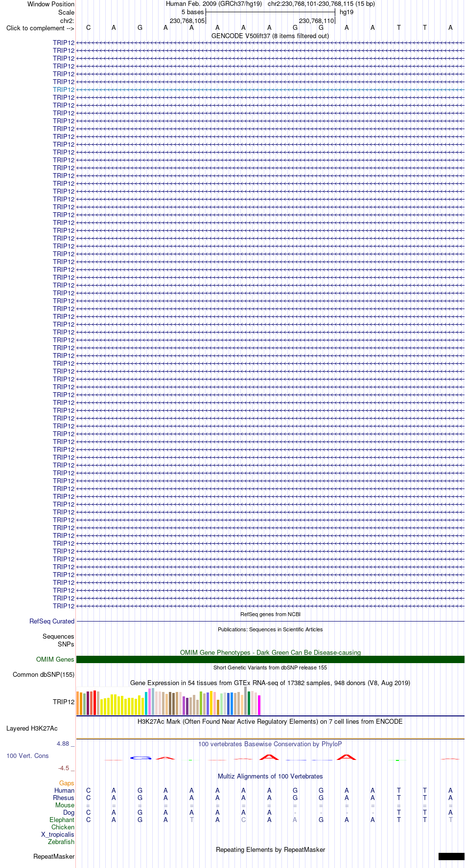The width and height of the screenshot is (465, 868).
Task: Click the Human species row label
Action: [65, 790]
